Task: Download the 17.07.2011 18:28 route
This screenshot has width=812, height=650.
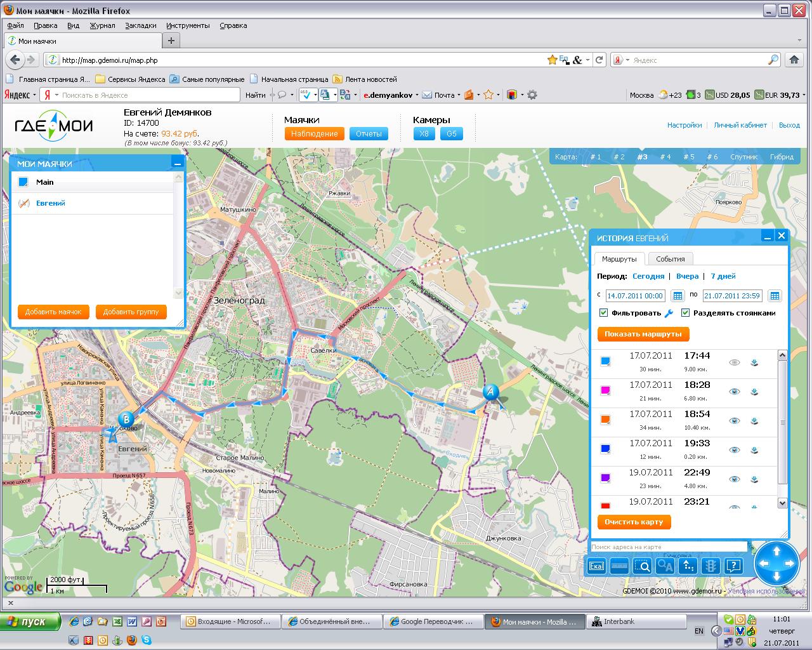Action: click(x=754, y=392)
